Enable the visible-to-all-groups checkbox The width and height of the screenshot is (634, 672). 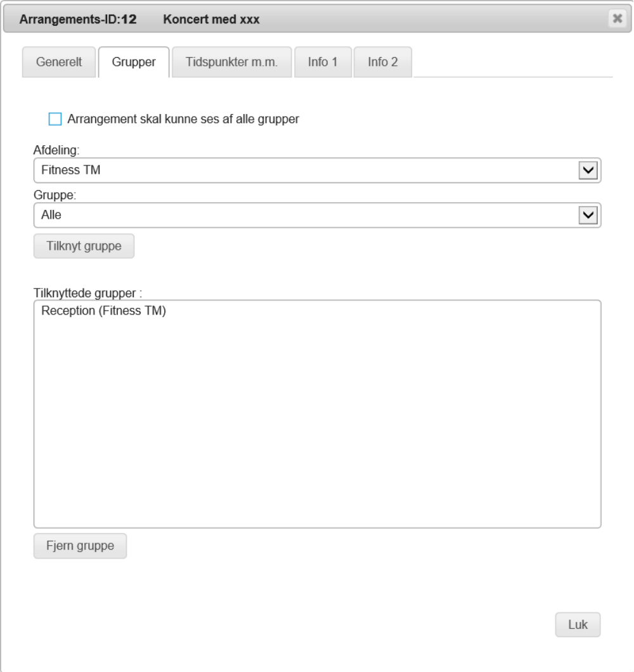pos(55,119)
